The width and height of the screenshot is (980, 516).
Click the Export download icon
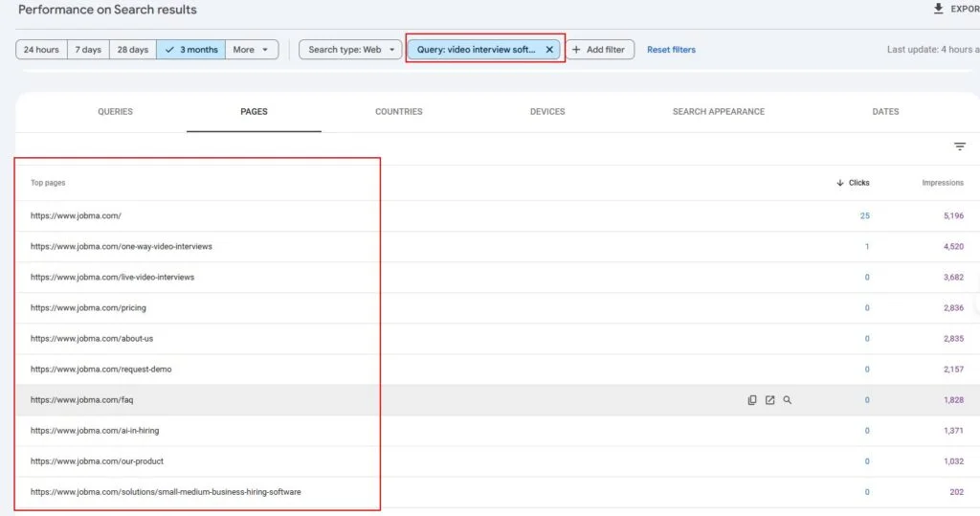938,9
